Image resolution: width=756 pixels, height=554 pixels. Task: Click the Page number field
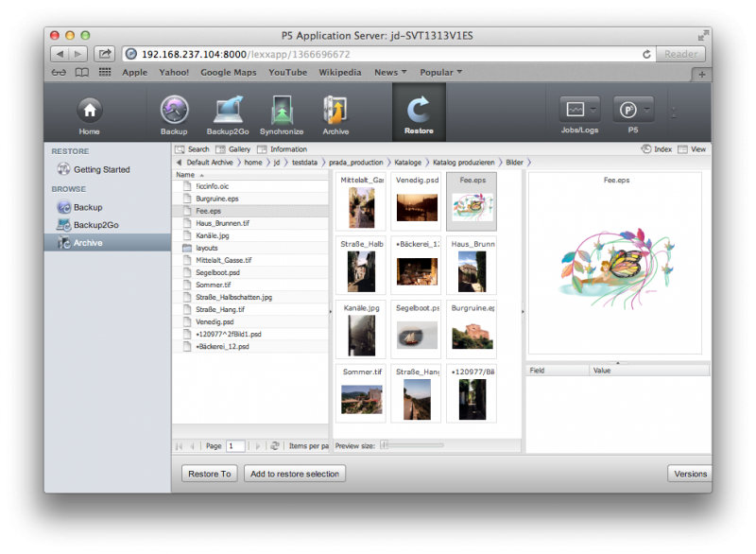pos(235,446)
